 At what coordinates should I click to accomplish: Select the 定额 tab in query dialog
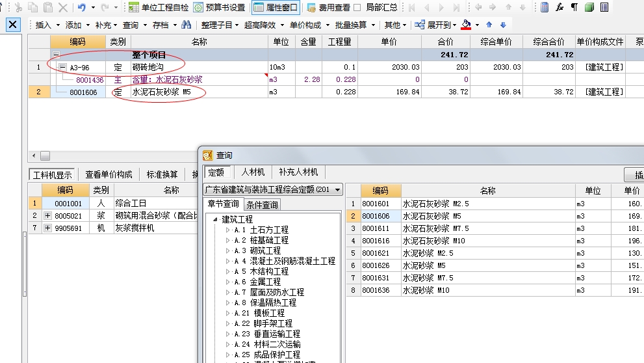(x=216, y=172)
